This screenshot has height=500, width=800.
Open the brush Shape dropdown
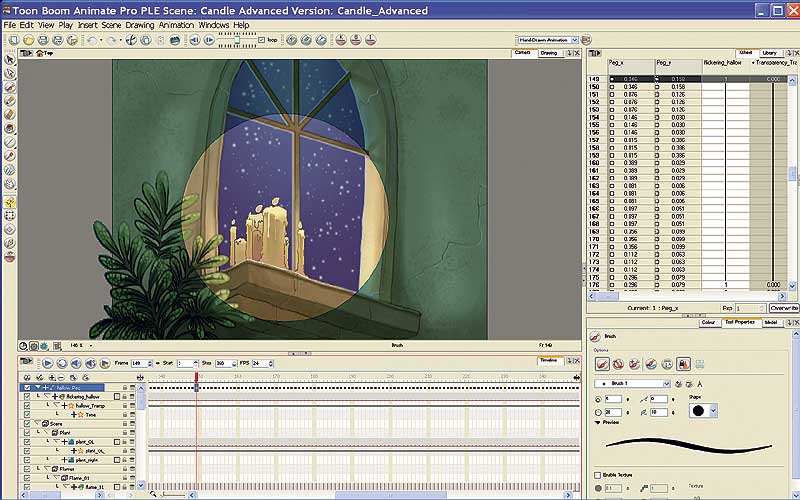713,411
